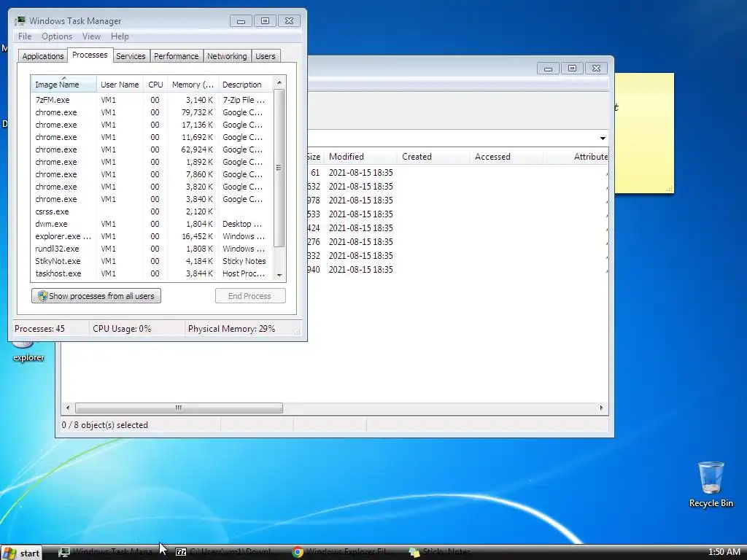Open the Recycle Bin desktop icon
Screen dimensions: 747x560
click(x=711, y=483)
